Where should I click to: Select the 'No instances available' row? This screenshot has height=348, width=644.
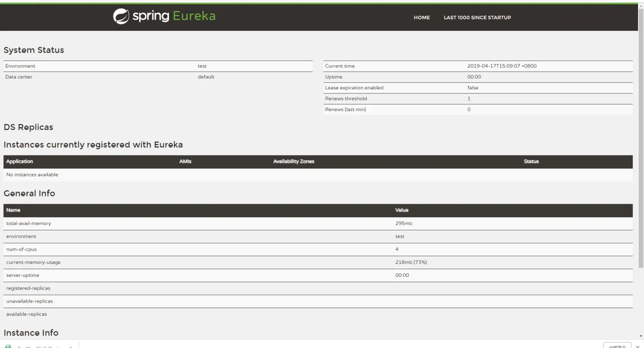point(318,175)
